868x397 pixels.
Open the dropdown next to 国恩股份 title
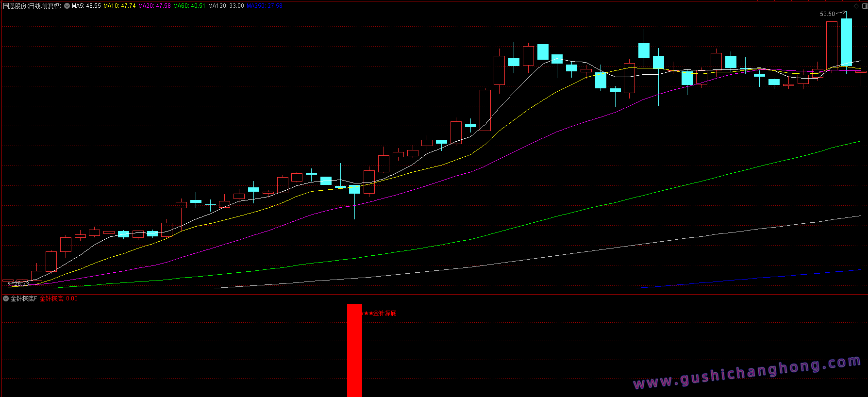click(x=67, y=6)
